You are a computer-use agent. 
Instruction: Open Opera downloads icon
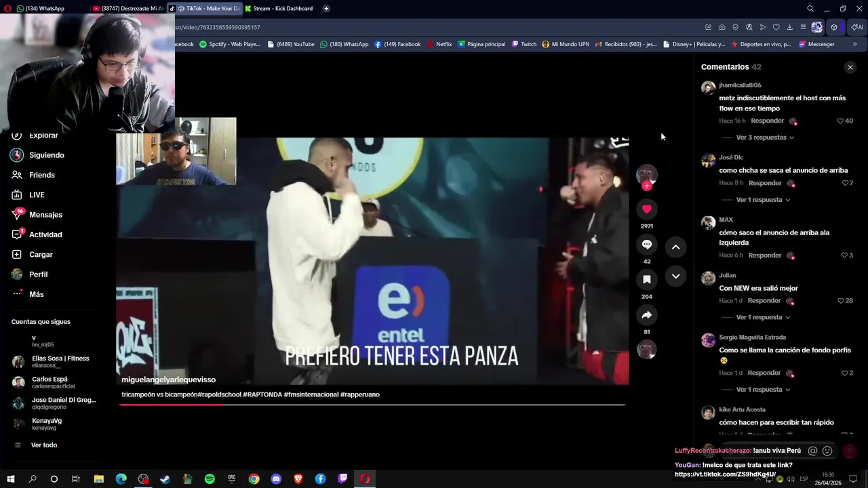coord(789,27)
